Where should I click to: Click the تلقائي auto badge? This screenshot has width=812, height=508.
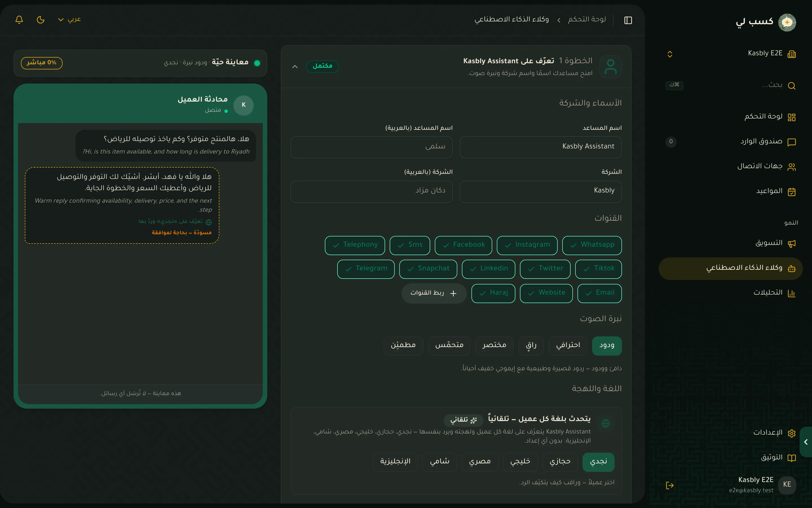(464, 420)
